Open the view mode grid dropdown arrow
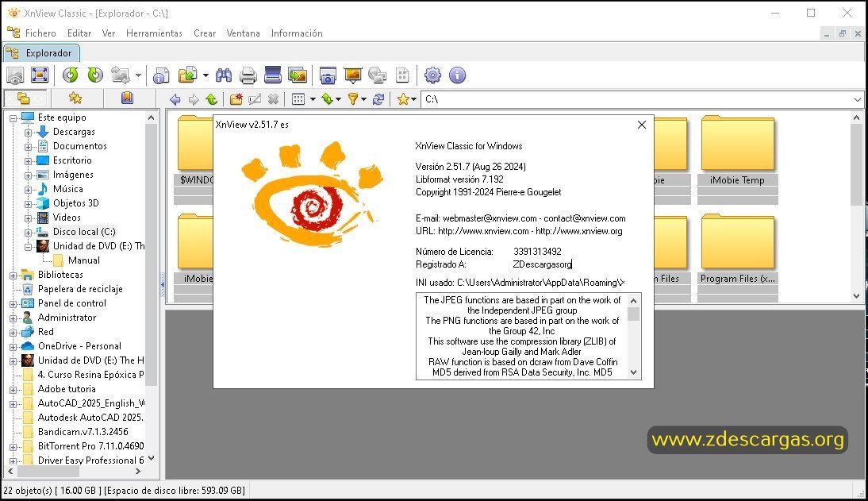Screen dimensions: 868x501 point(313,100)
